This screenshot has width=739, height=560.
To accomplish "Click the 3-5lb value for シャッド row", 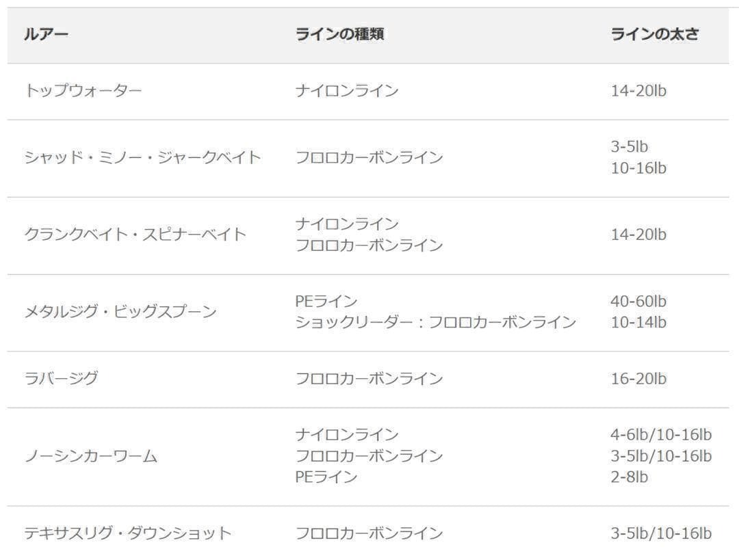I will (629, 147).
